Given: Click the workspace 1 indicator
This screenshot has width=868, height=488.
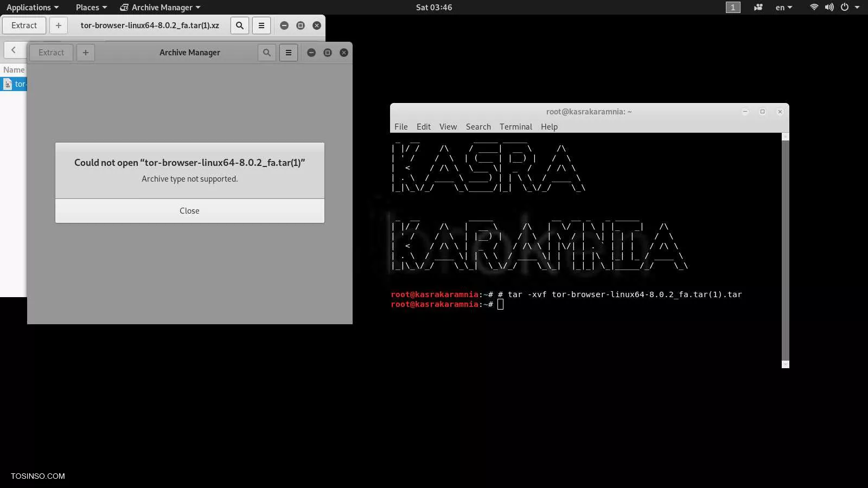Looking at the screenshot, I should point(732,7).
